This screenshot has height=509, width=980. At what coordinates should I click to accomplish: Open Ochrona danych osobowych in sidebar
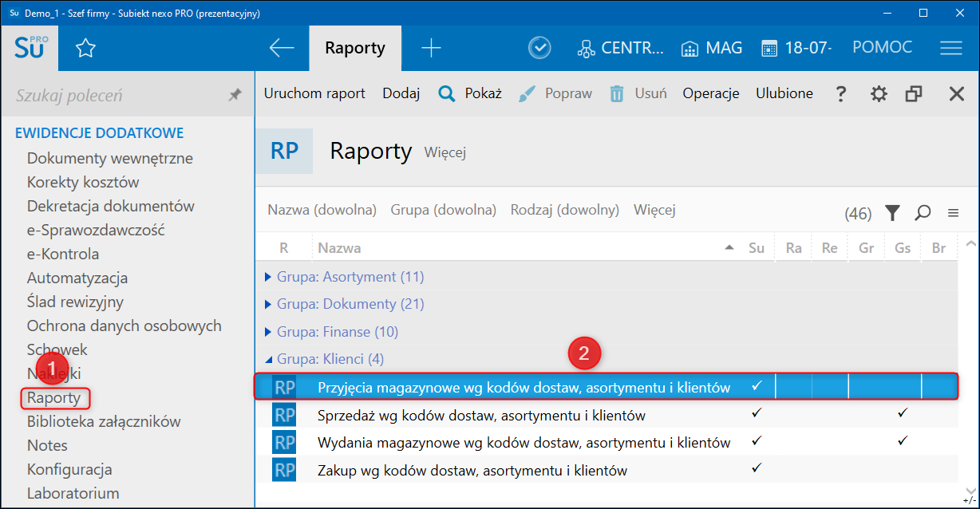124,326
